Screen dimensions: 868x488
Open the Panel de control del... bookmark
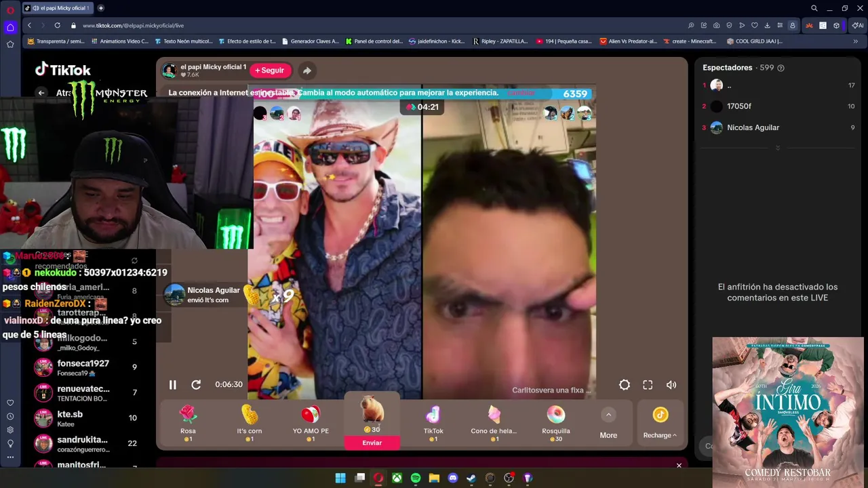coord(374,41)
